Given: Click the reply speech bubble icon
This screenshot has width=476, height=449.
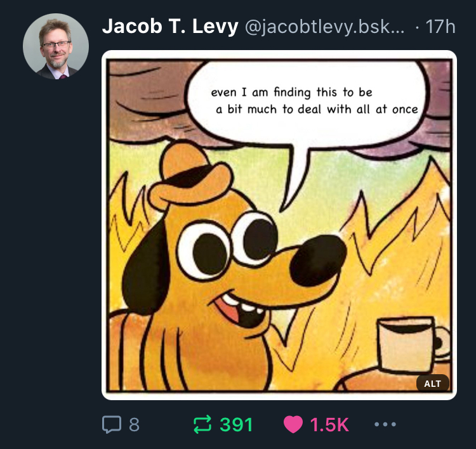Looking at the screenshot, I should point(112,424).
